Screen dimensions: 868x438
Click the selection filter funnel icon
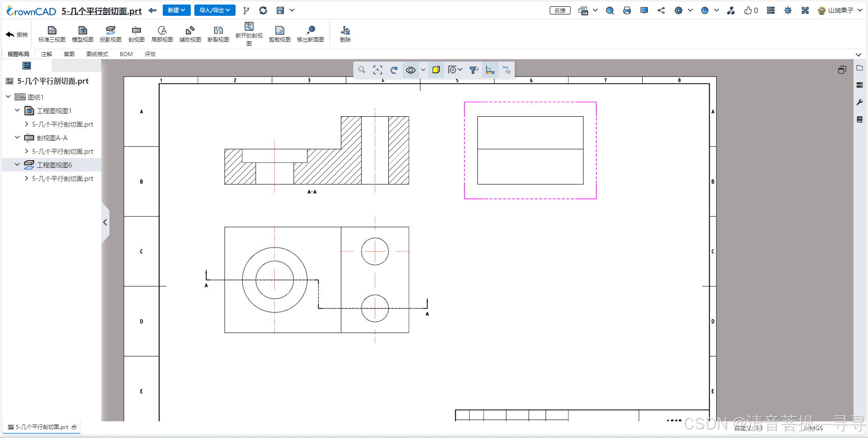[x=474, y=70]
